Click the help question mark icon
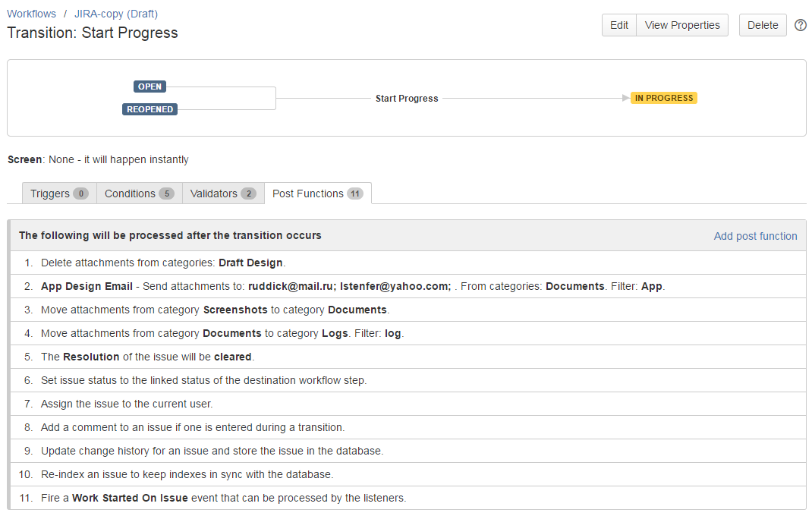This screenshot has height=516, width=812. (801, 25)
